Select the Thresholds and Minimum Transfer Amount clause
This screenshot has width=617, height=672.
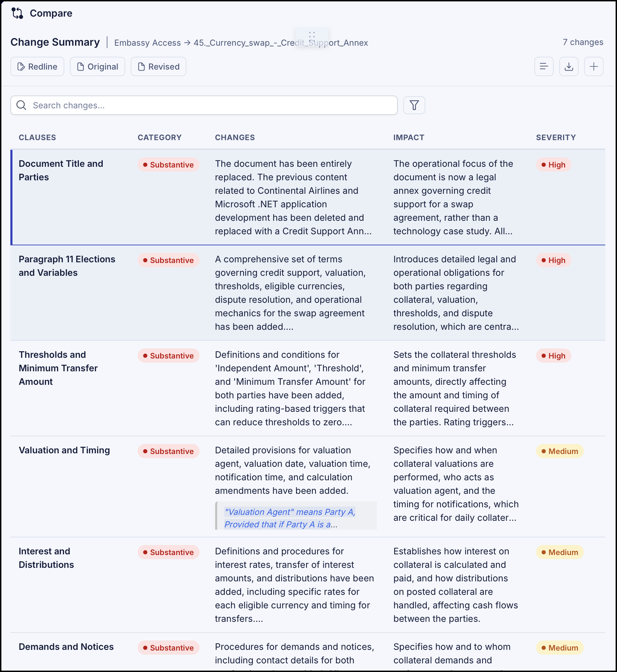58,368
